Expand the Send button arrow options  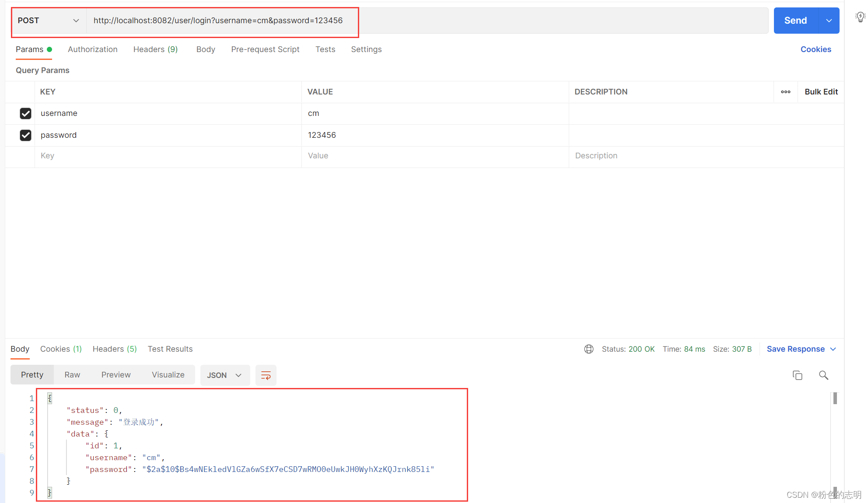(x=829, y=21)
